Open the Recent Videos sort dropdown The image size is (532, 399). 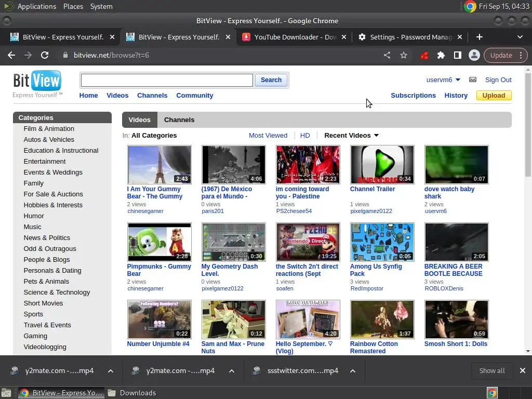click(x=351, y=136)
